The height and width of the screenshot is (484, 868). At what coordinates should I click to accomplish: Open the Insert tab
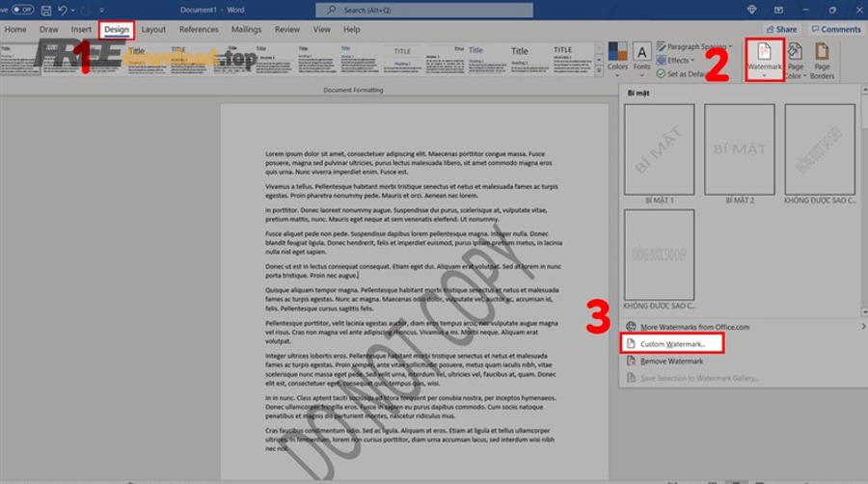click(81, 29)
